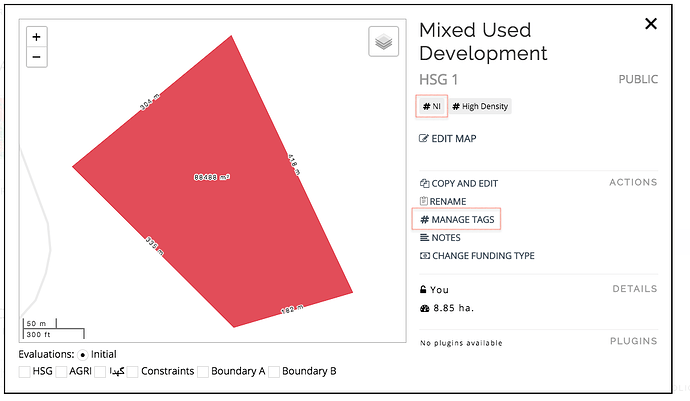Zoom out of the map

coord(37,57)
